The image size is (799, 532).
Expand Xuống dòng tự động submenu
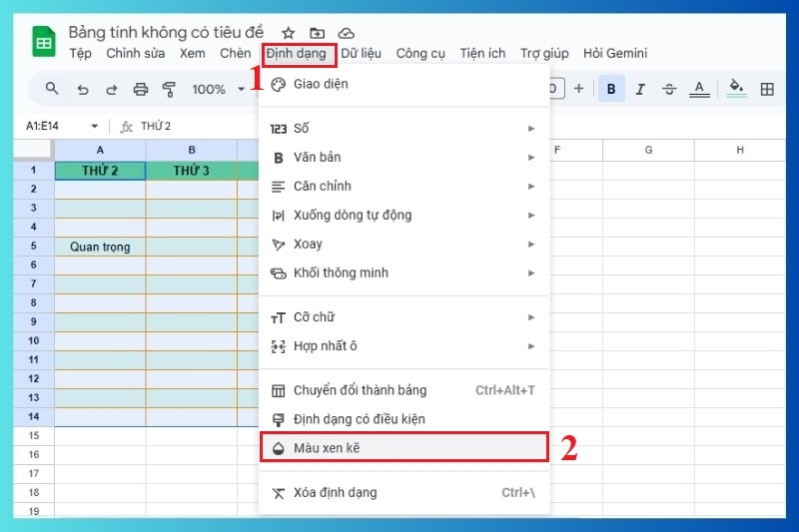pos(404,216)
